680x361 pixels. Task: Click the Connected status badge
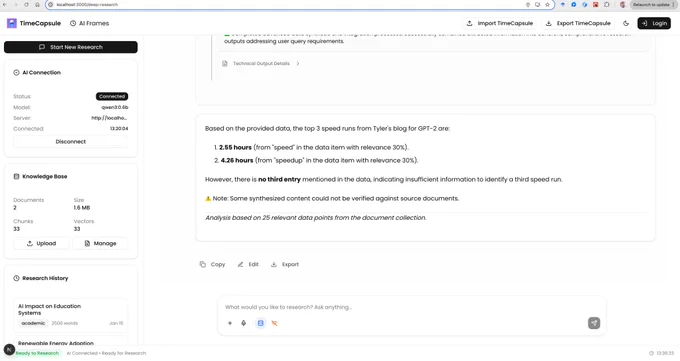click(112, 96)
